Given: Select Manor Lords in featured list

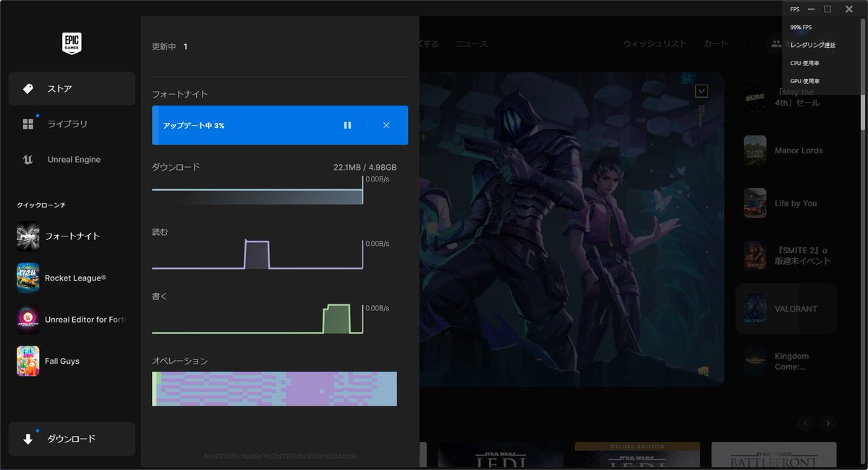Looking at the screenshot, I should point(786,150).
